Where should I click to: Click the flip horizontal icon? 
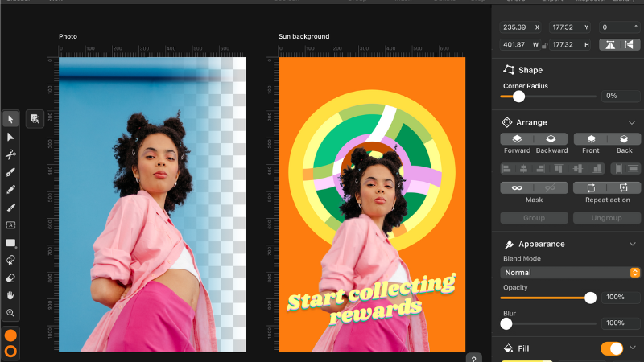pyautogui.click(x=609, y=45)
